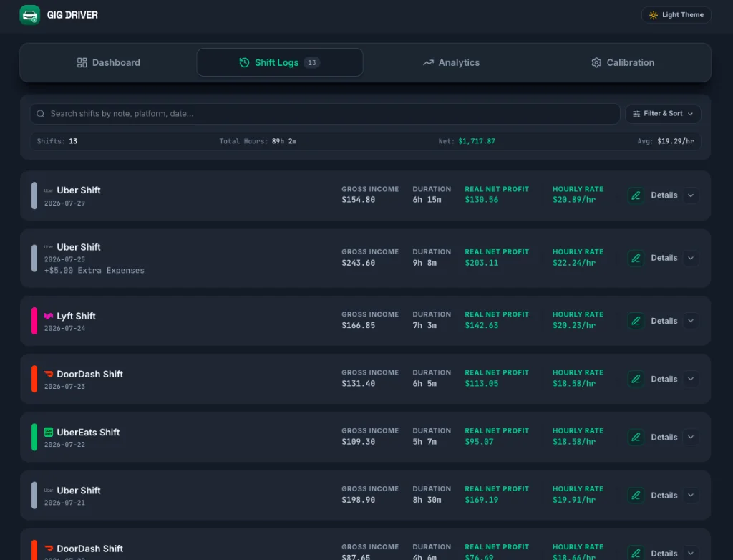The image size is (733, 560).
Task: Click the $22.24/hr hourly rate value
Action: coord(574,263)
